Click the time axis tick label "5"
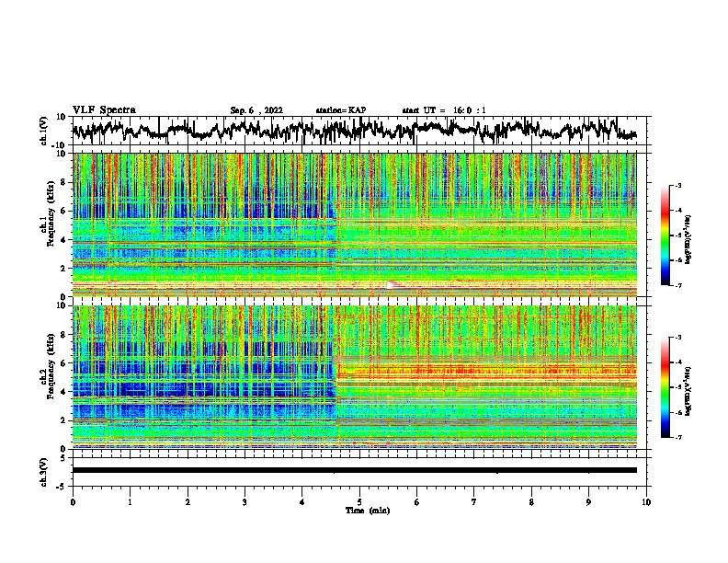728x563 pixels. [359, 502]
